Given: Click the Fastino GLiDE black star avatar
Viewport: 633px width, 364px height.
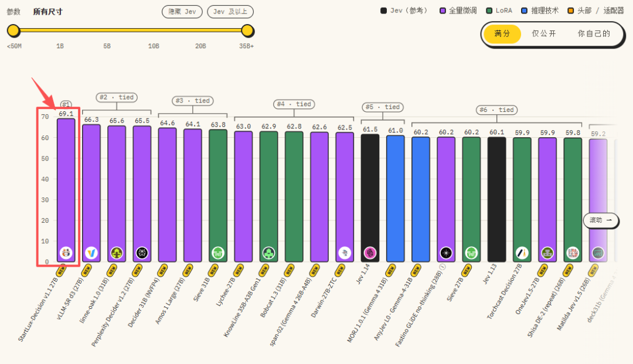Looking at the screenshot, I should [x=445, y=253].
